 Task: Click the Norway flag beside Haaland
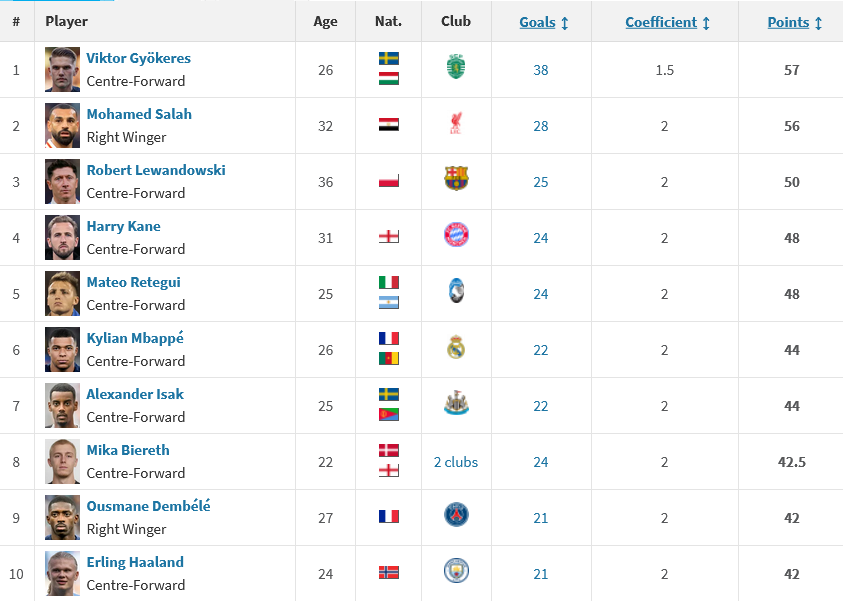(x=388, y=573)
